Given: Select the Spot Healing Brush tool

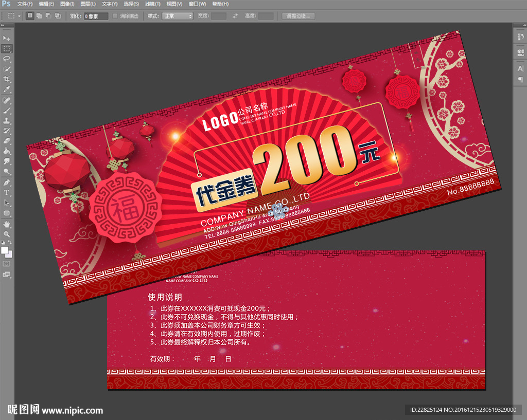Looking at the screenshot, I should pos(6,100).
